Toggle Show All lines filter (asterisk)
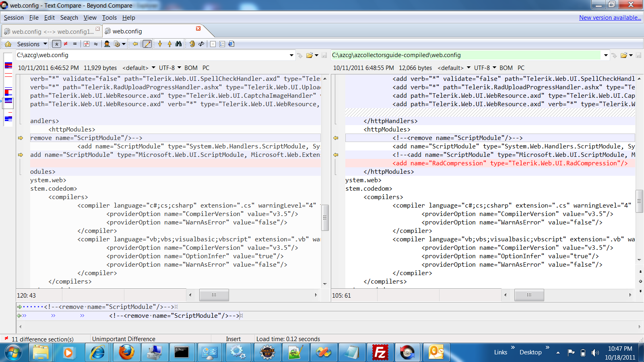Viewport: 644px width, 362px height. coord(57,44)
